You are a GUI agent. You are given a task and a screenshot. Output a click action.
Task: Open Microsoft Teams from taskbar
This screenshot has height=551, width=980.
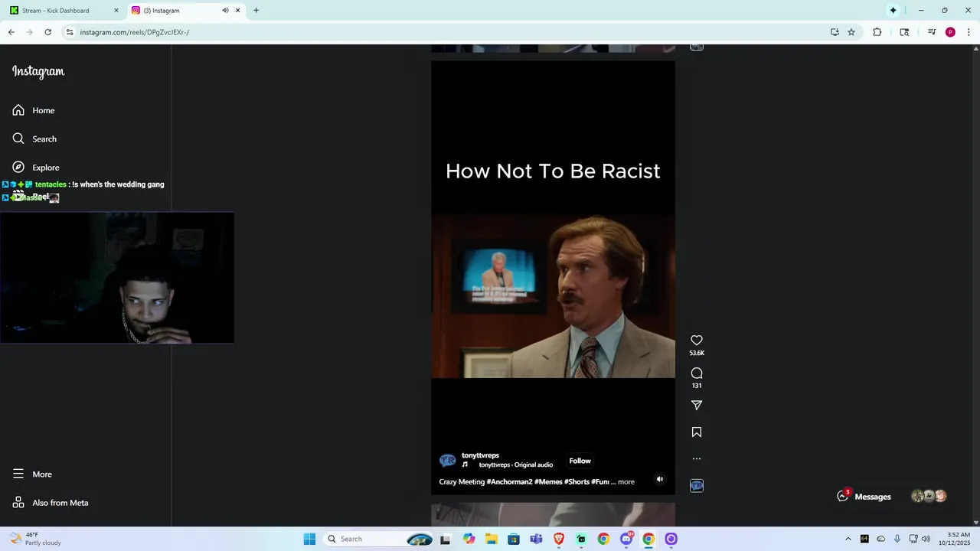pos(536,539)
